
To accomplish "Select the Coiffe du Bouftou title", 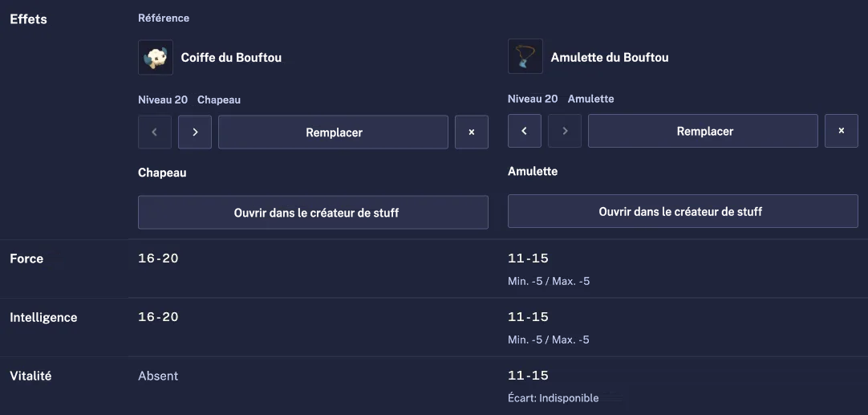I will pyautogui.click(x=231, y=58).
